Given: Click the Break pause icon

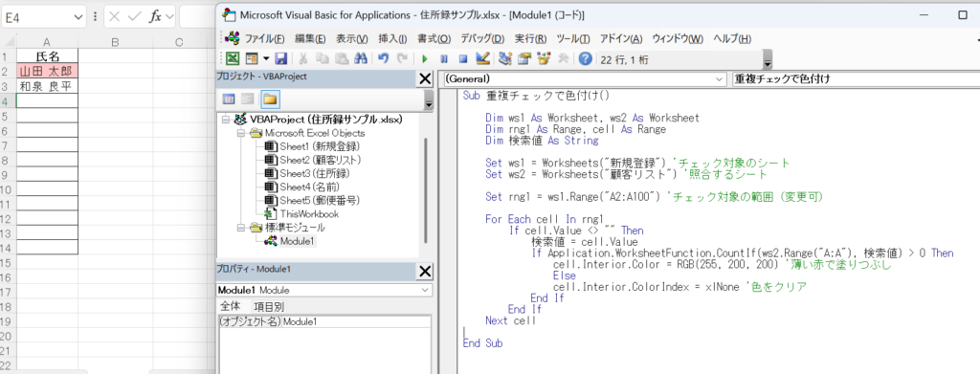Looking at the screenshot, I should coord(444,58).
